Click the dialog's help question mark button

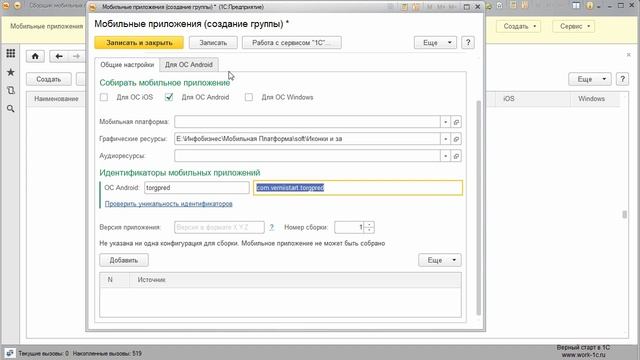468,42
